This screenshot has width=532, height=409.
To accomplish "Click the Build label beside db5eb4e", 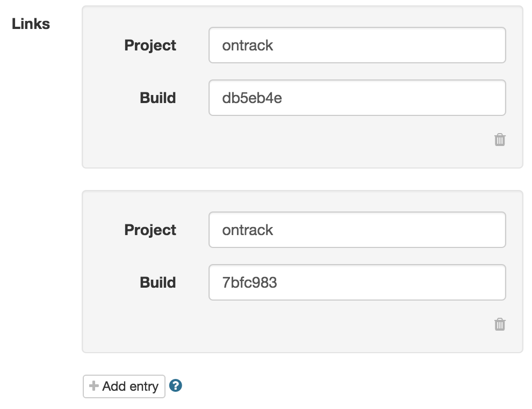I will [x=157, y=98].
